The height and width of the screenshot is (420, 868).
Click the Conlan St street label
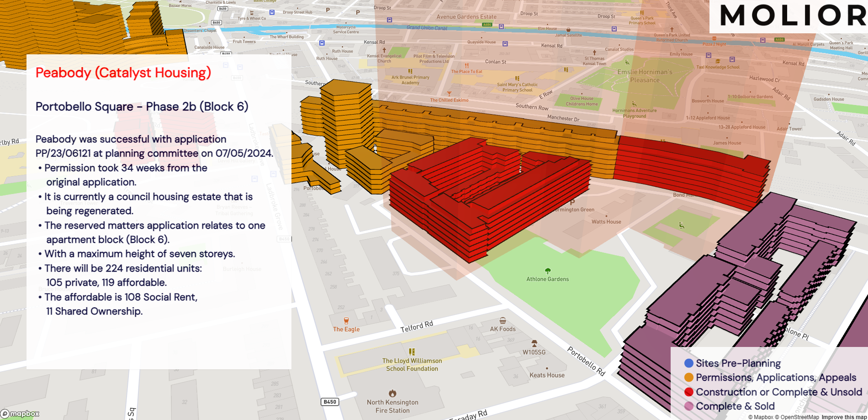pyautogui.click(x=496, y=62)
